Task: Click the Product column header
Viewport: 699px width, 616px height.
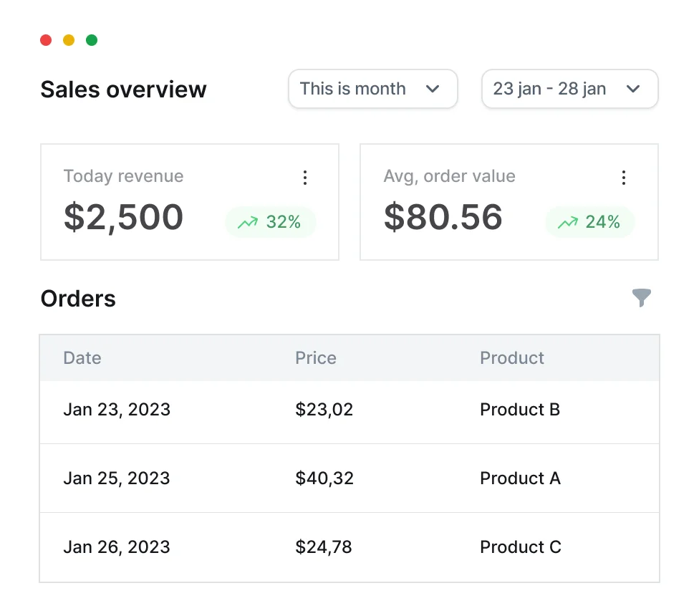Action: click(x=512, y=358)
